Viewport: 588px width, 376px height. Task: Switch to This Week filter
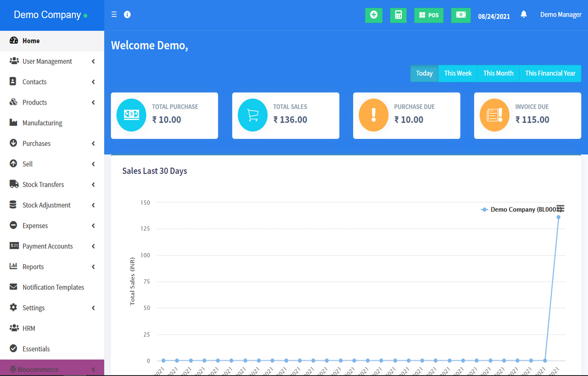point(458,73)
